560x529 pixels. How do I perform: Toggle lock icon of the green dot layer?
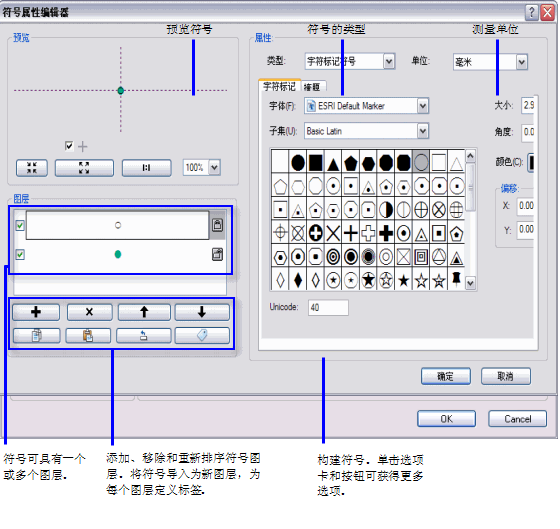(217, 254)
